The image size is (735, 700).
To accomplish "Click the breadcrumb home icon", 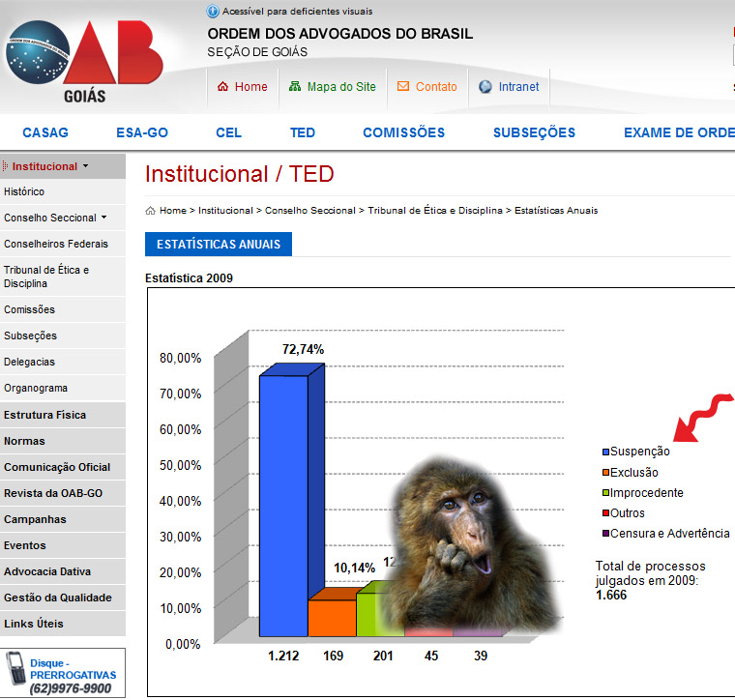I will click(x=151, y=211).
